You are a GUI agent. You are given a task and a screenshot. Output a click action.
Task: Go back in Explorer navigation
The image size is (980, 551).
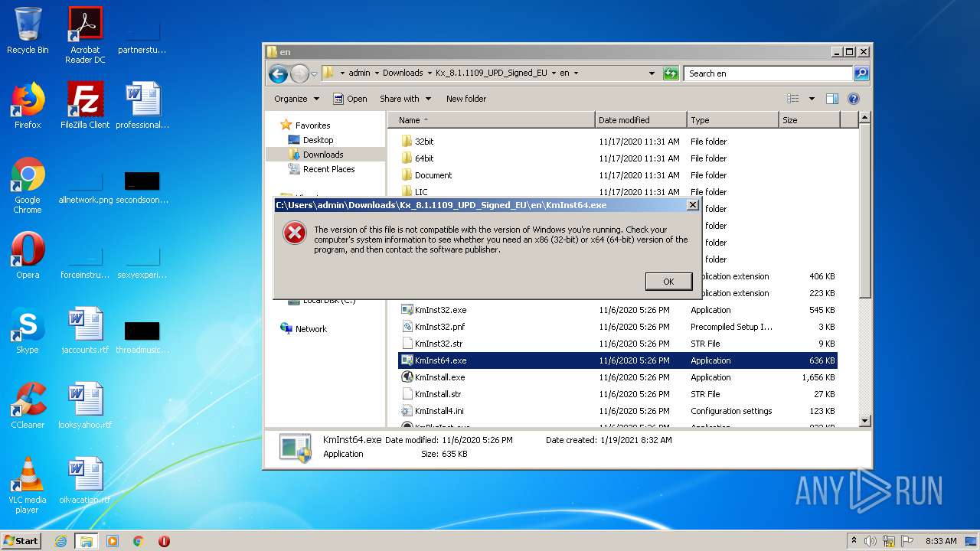279,73
